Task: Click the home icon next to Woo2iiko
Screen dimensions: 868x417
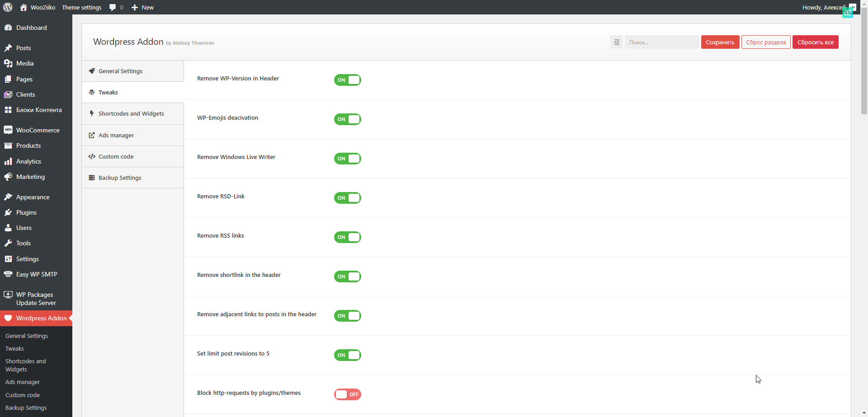Action: click(24, 7)
